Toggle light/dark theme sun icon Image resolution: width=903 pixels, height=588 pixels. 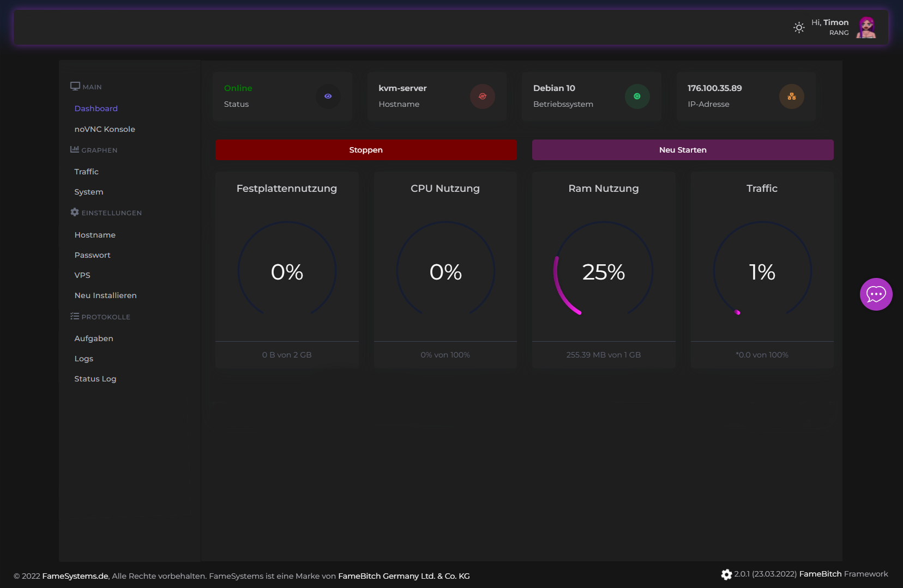point(799,28)
